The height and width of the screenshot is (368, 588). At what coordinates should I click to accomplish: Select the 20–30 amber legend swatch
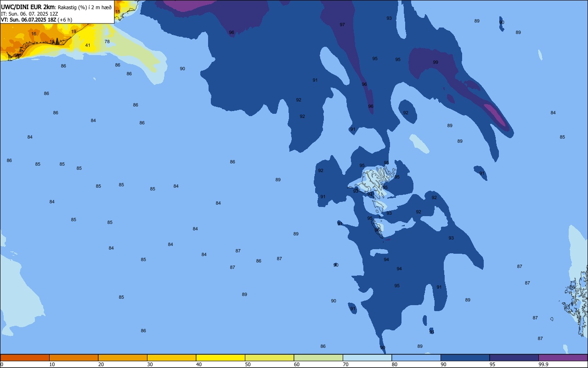pos(123,358)
